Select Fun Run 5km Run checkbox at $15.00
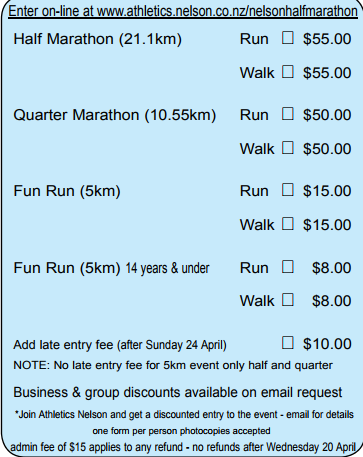This screenshot has height=457, width=363. (288, 190)
